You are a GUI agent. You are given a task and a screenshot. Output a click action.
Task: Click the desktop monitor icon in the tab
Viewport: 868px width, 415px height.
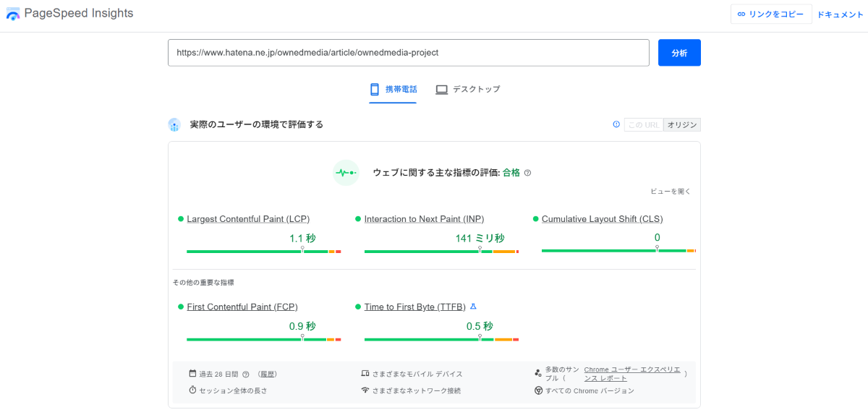[x=441, y=89]
